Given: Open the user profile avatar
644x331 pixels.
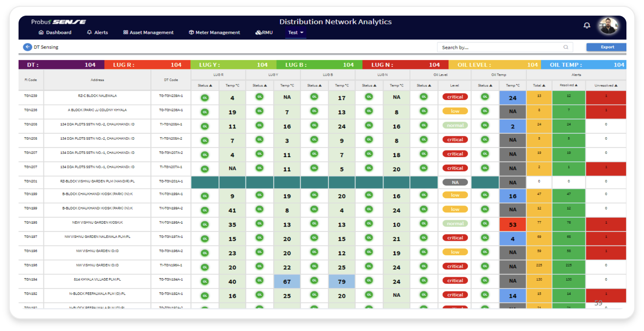Looking at the screenshot, I should tap(608, 26).
